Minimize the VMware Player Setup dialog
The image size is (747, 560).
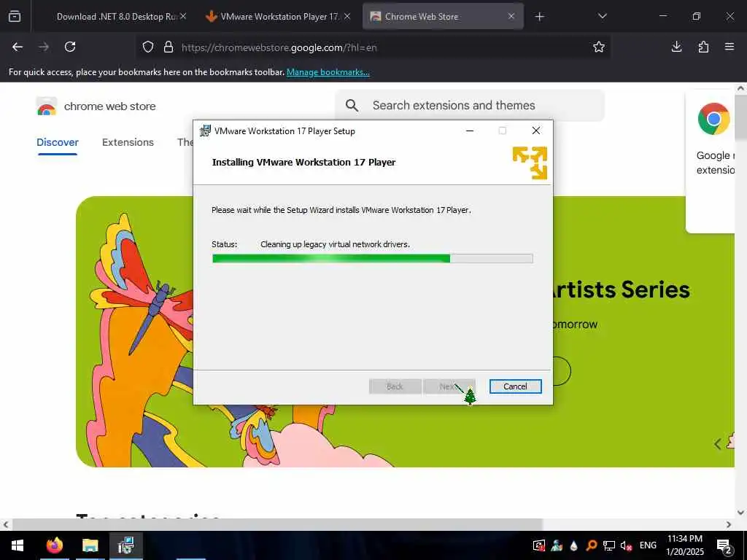(x=470, y=131)
